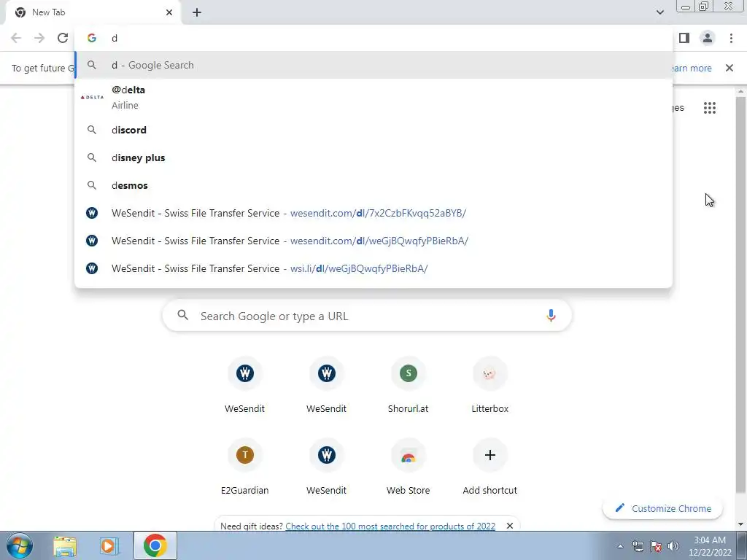Click the Chrome taskbar icon
The height and width of the screenshot is (560, 747).
(155, 545)
